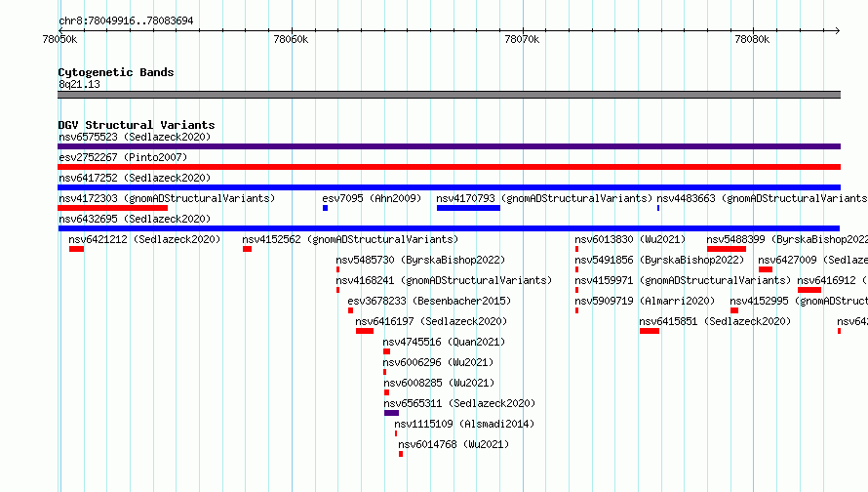The width and height of the screenshot is (868, 492).
Task: Click the Cytogenetic Bands track title
Action: click(116, 72)
